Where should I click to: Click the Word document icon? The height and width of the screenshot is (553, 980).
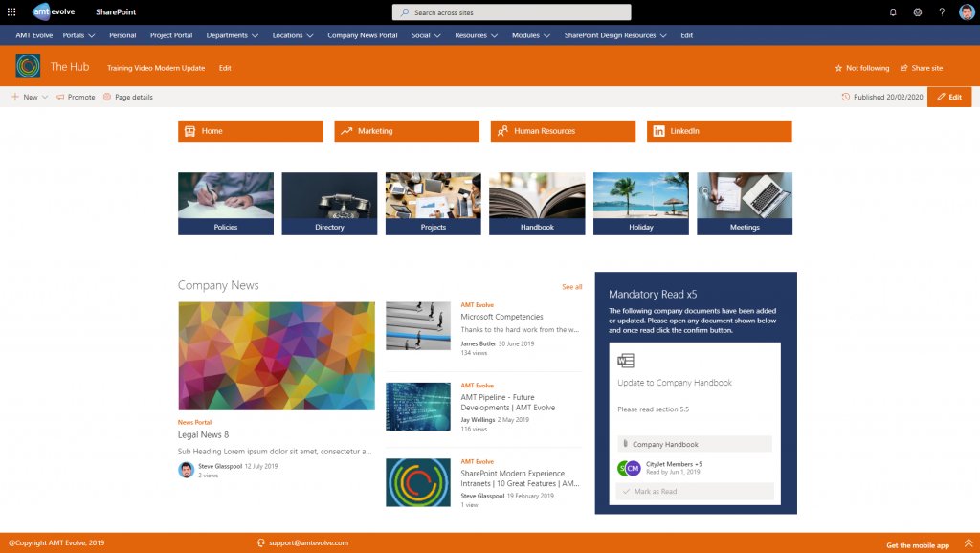(x=626, y=361)
